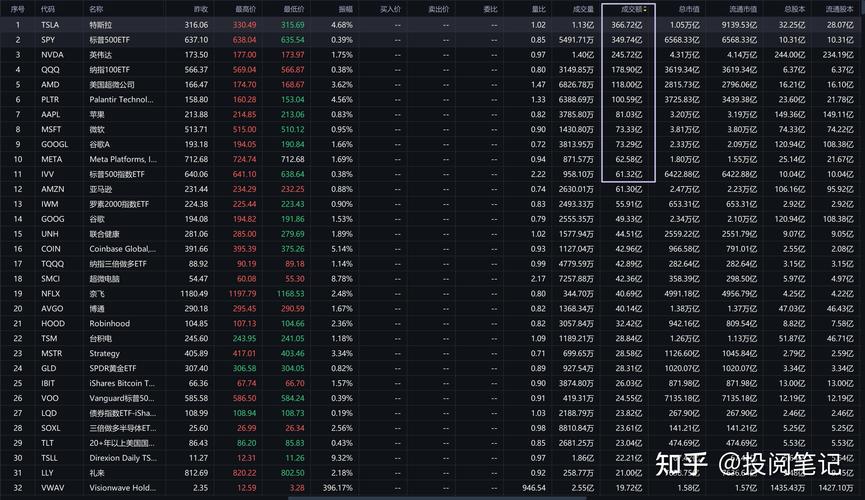Click the name 纳指100ETF

click(x=109, y=70)
